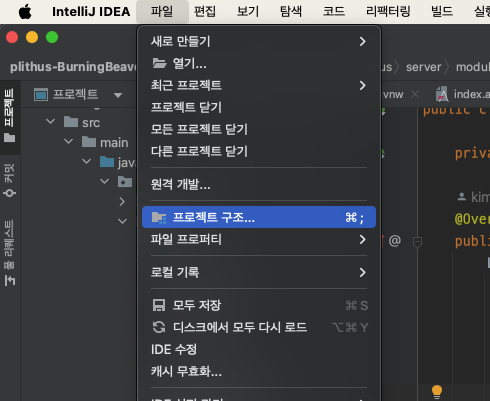490x401 pixels.
Task: Choose 모든 프로젝트 닫기
Action: click(x=259, y=129)
